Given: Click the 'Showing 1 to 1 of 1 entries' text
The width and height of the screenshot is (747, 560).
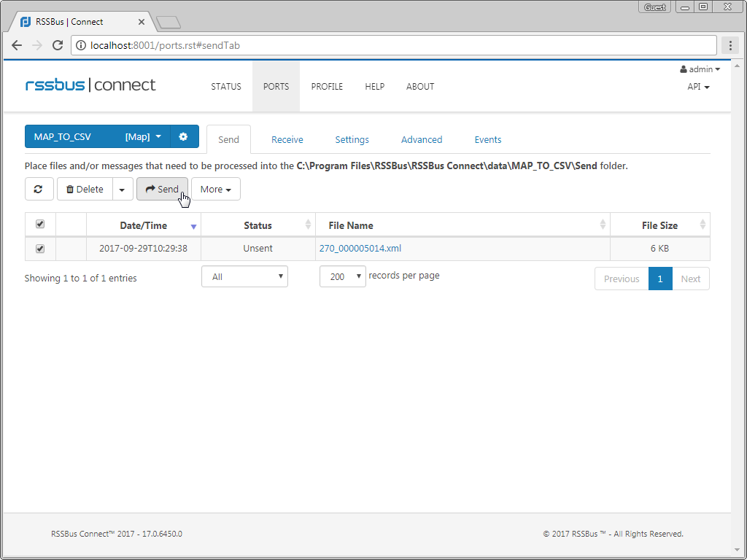Looking at the screenshot, I should [80, 278].
